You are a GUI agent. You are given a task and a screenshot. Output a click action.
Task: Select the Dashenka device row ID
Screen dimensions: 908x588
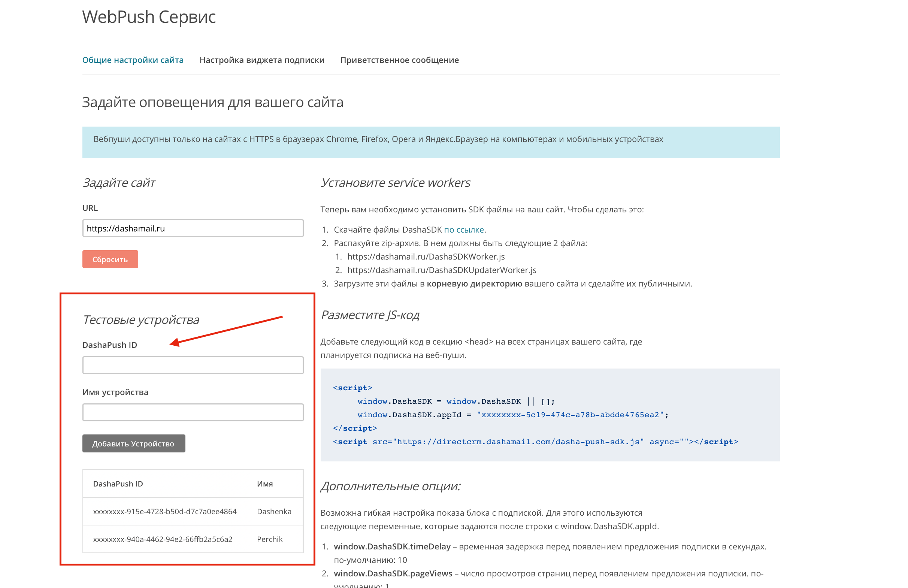(164, 511)
